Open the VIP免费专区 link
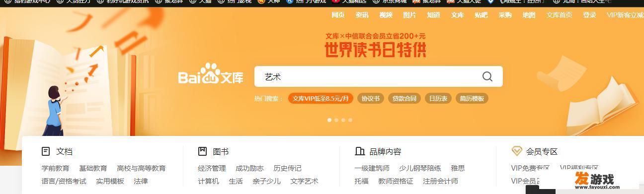Image resolution: width=644 pixels, height=194 pixels. 530,168
